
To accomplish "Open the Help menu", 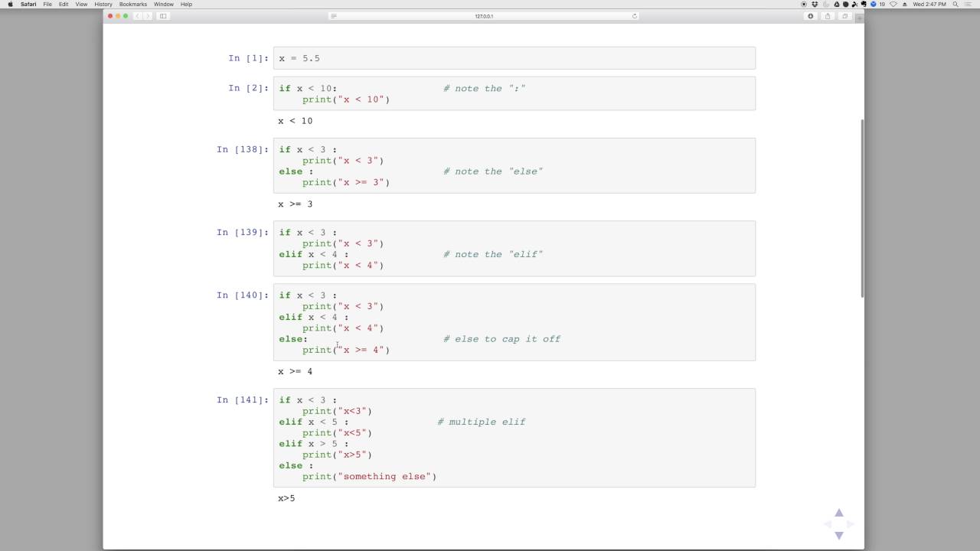I will (186, 4).
